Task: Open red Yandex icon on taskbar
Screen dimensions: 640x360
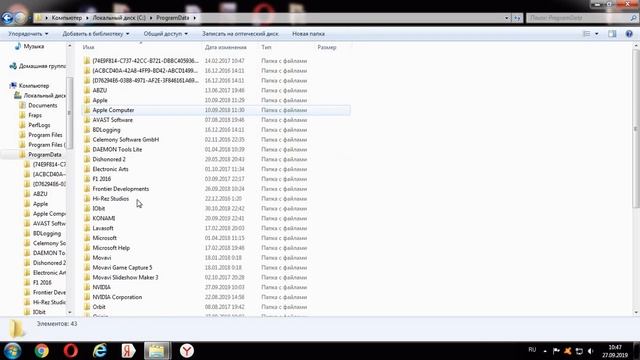Action: point(128,351)
